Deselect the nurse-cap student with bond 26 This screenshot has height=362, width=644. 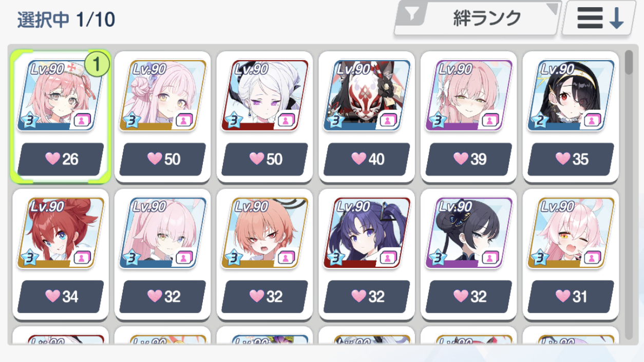click(61, 117)
